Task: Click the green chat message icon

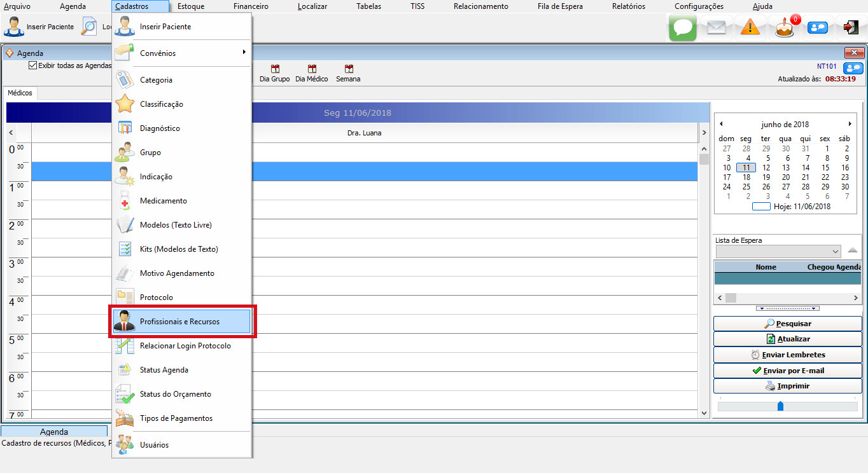Action: pyautogui.click(x=682, y=27)
